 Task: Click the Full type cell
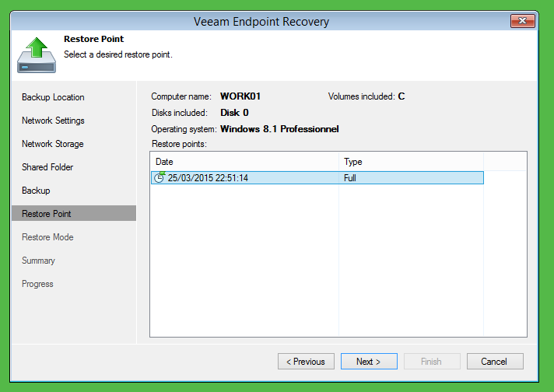coord(350,177)
